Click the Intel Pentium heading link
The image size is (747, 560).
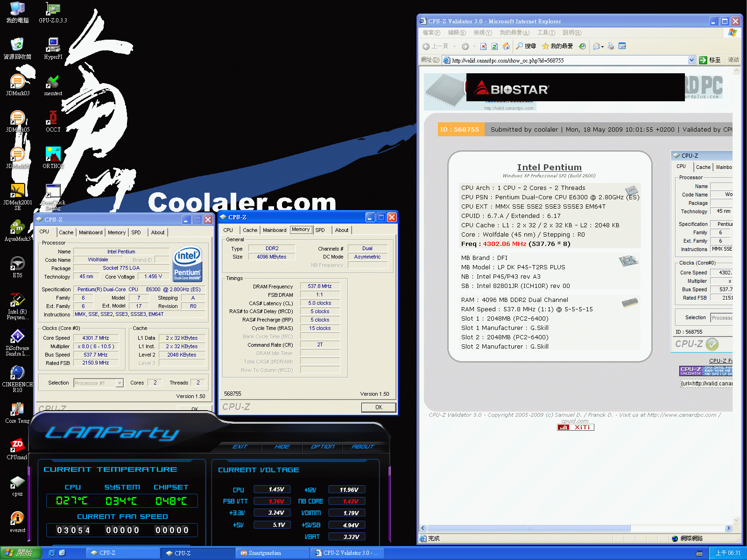tap(549, 167)
